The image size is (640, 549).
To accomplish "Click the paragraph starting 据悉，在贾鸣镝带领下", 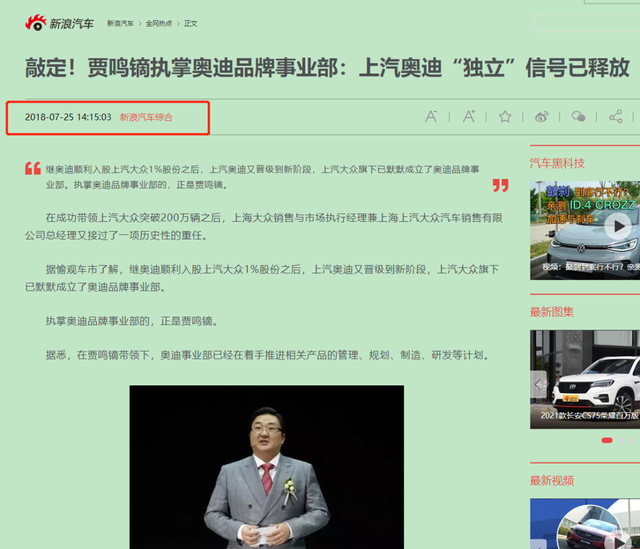I will (268, 355).
